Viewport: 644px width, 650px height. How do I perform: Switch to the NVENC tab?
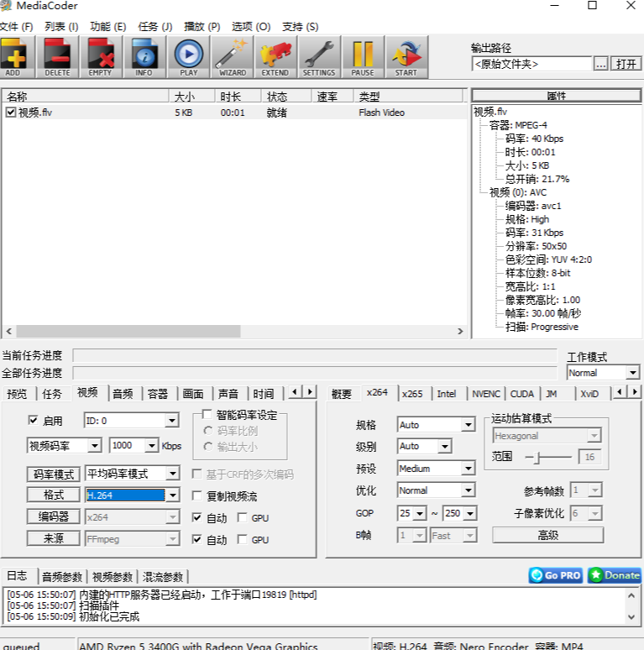point(486,394)
